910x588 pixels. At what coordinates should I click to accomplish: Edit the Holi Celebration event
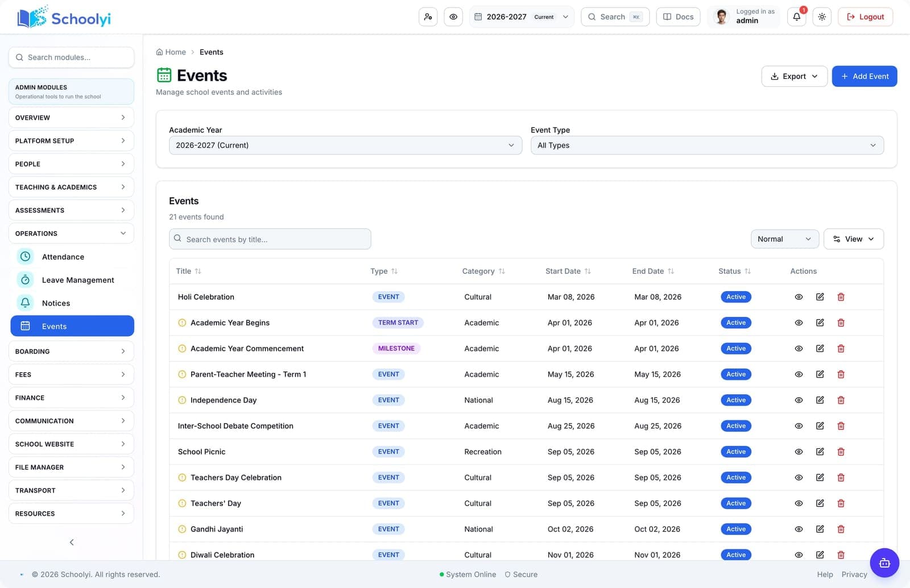(820, 297)
